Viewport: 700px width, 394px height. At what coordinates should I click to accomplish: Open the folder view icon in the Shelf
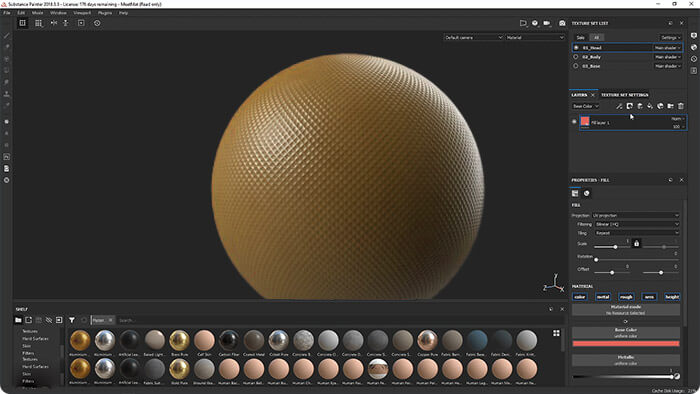[18, 320]
